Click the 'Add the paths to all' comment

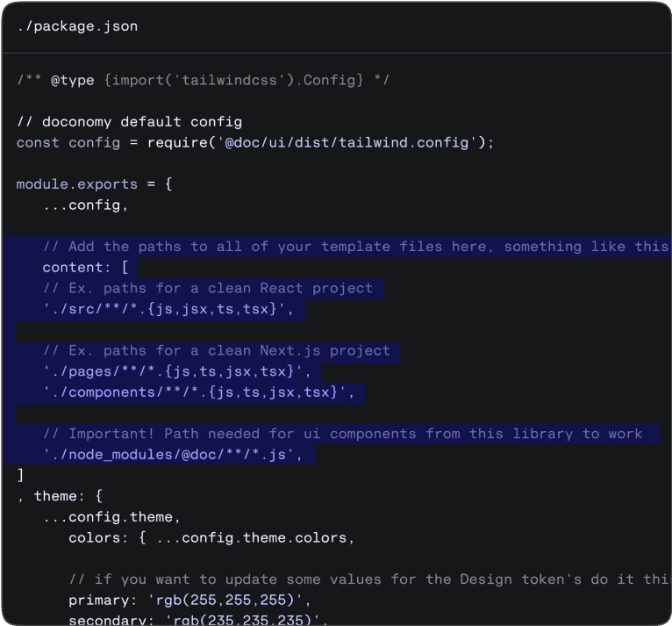(355, 247)
